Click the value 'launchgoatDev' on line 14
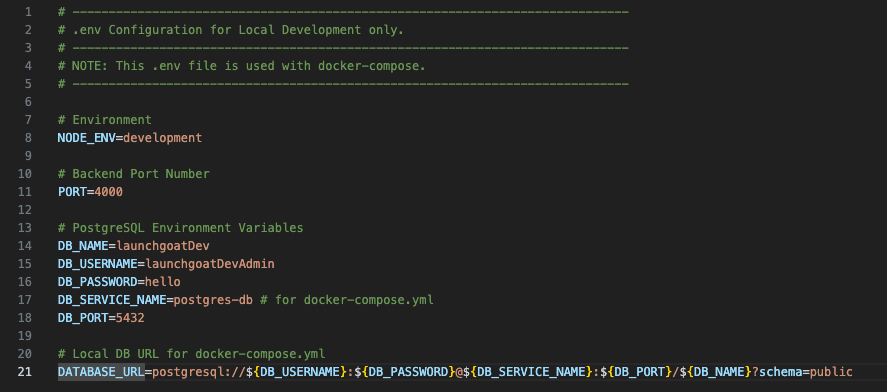This screenshot has height=392, width=887. click(163, 246)
